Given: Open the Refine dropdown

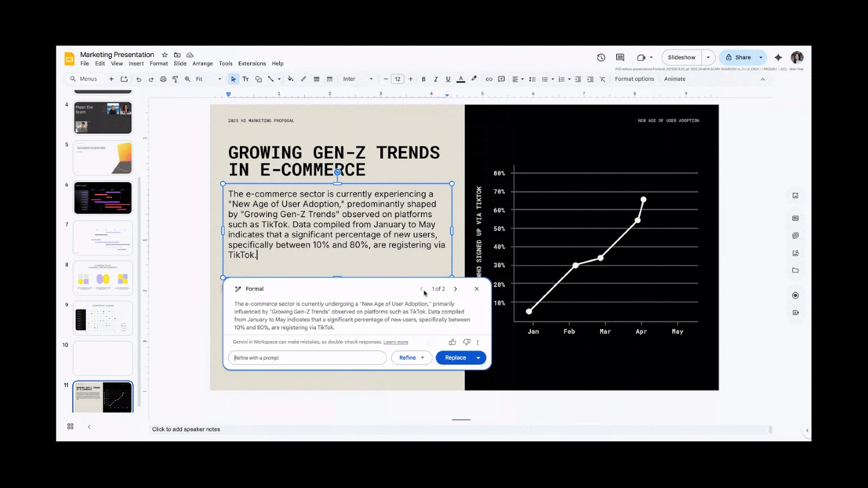Looking at the screenshot, I should click(412, 358).
